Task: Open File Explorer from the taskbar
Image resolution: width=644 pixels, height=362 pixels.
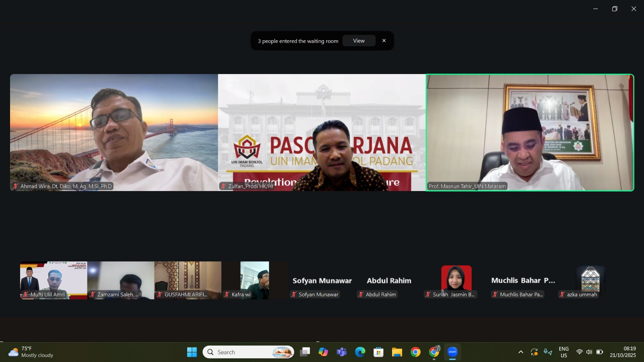Action: (397, 352)
